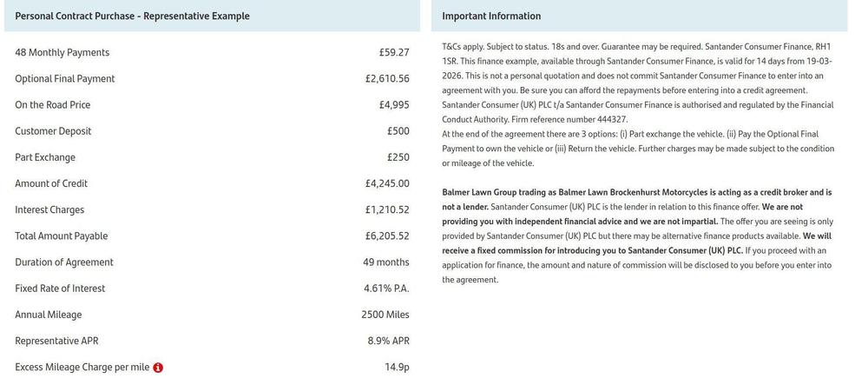The width and height of the screenshot is (868, 385).
Task: Click the Balmer Lawn Group bold paragraph
Action: (x=636, y=236)
